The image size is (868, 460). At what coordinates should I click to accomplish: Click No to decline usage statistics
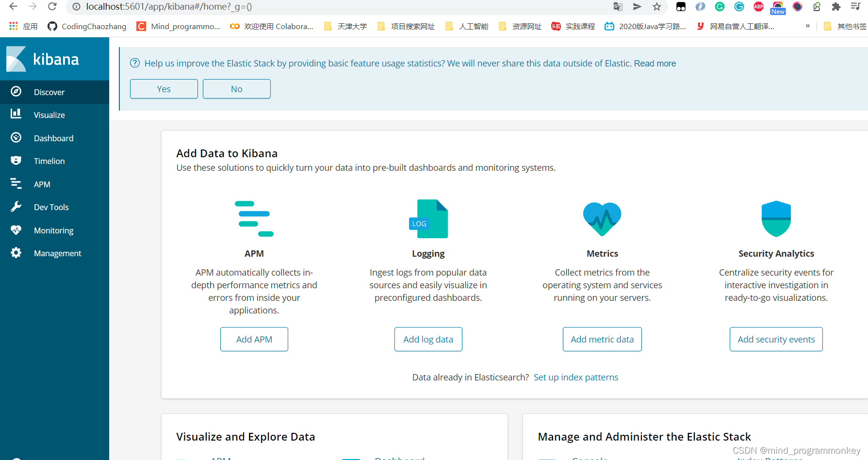tap(237, 89)
